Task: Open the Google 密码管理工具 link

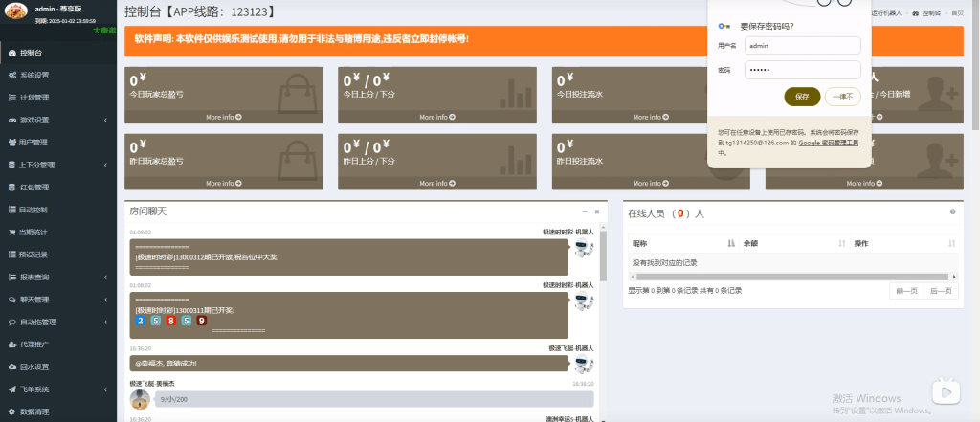Action: tap(829, 142)
